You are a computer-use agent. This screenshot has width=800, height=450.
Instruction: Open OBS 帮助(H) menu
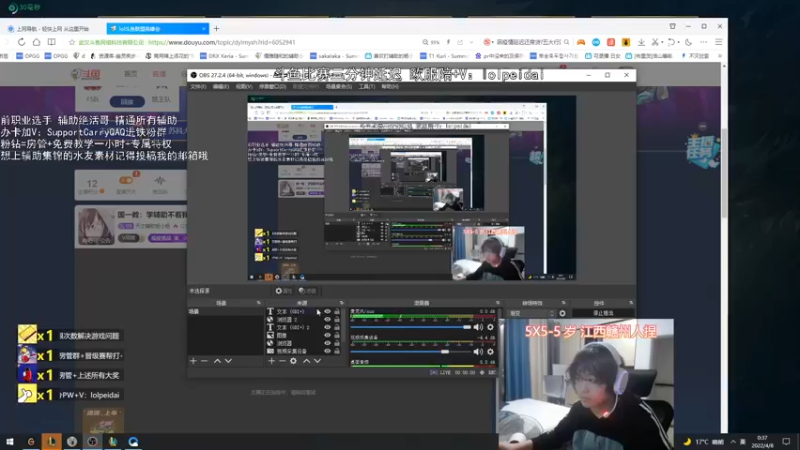pyautogui.click(x=390, y=87)
